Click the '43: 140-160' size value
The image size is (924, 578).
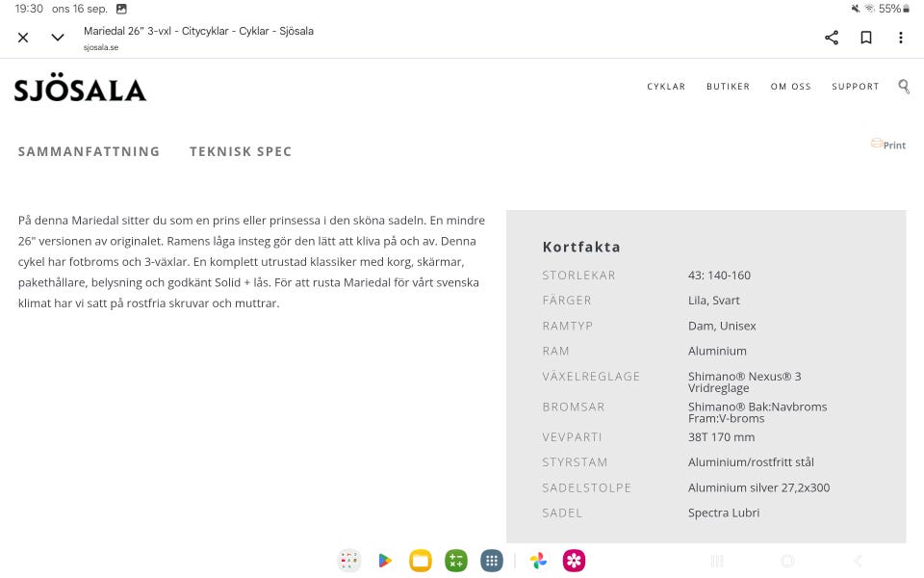[x=720, y=276]
